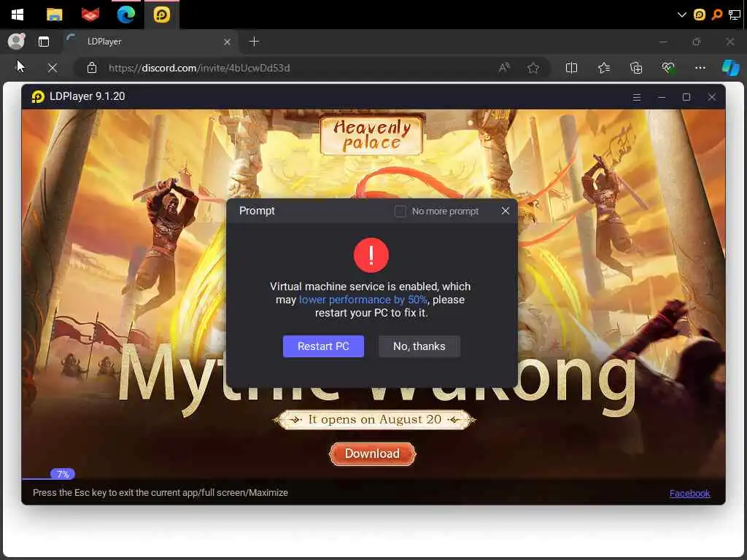Click lower performance by 50% link

[363, 300]
